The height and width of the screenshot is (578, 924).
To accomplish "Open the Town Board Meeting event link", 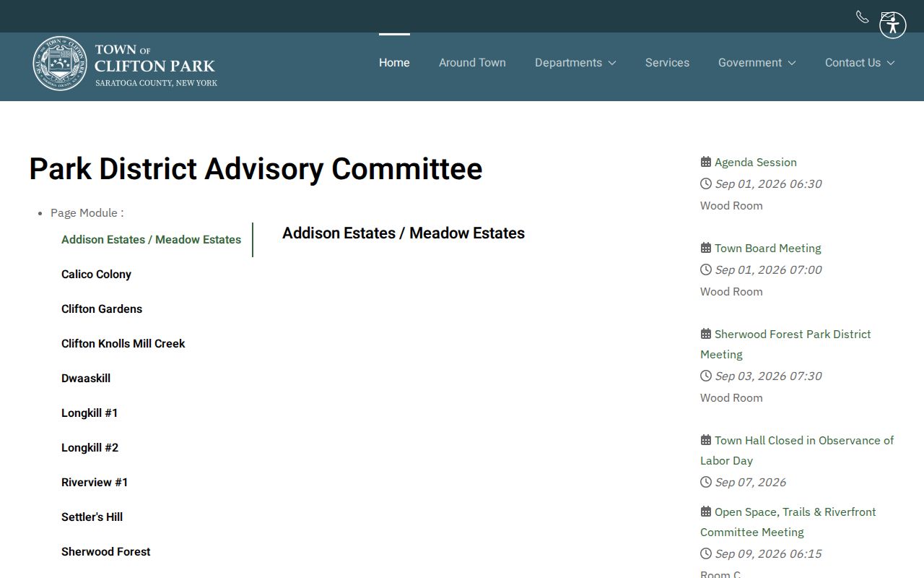I will [x=768, y=248].
